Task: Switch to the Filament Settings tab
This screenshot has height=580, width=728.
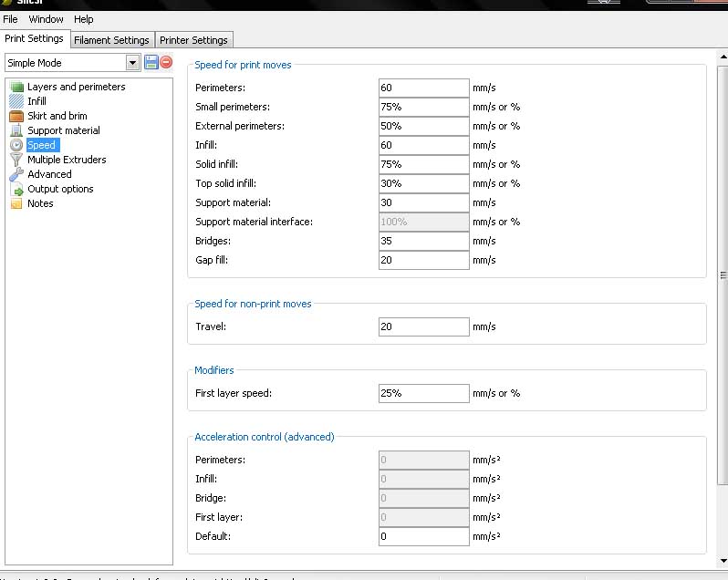Action: coord(111,40)
